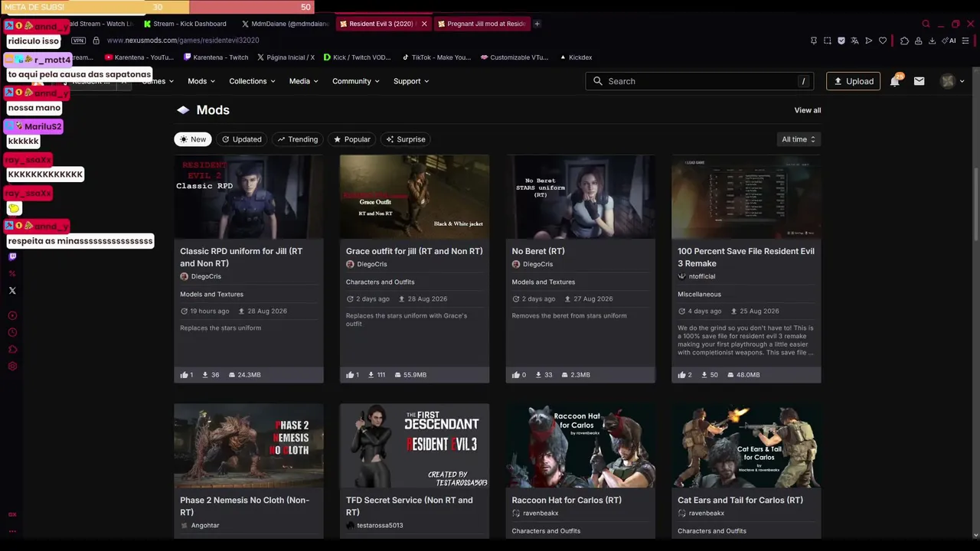The image size is (980, 551).
Task: Click the magnifier icon in Nexus search
Action: click(x=598, y=81)
